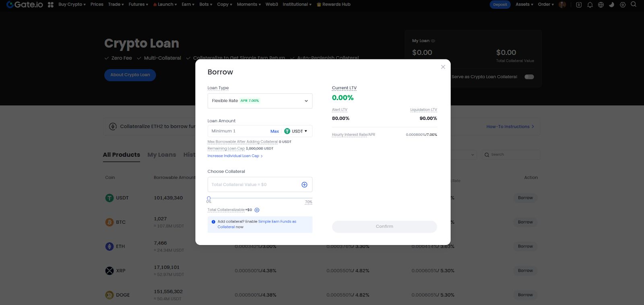
Task: Close the Borrow dialog
Action: coord(443,67)
